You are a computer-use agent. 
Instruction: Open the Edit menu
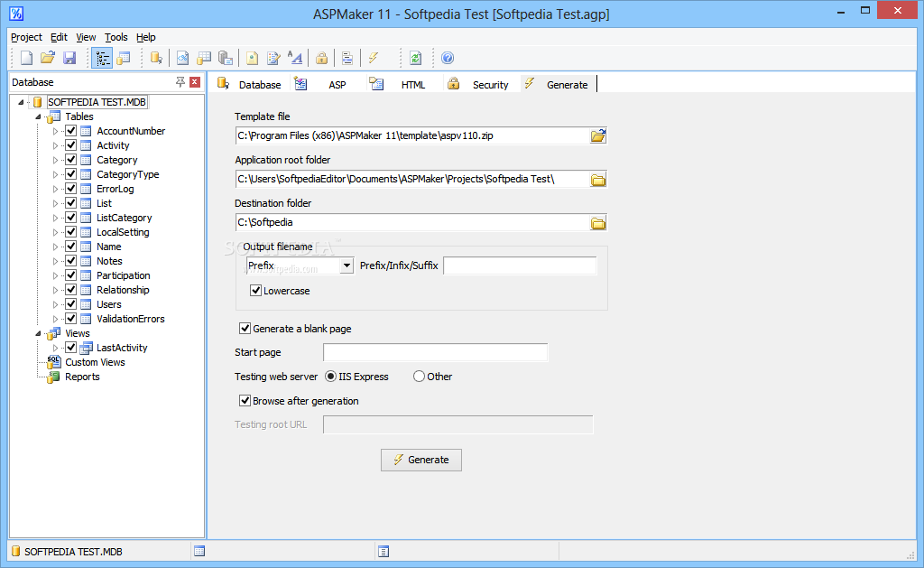(x=59, y=37)
